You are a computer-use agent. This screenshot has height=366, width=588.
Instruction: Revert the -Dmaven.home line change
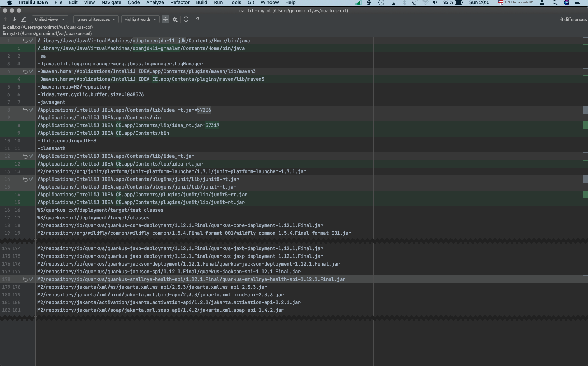[25, 71]
